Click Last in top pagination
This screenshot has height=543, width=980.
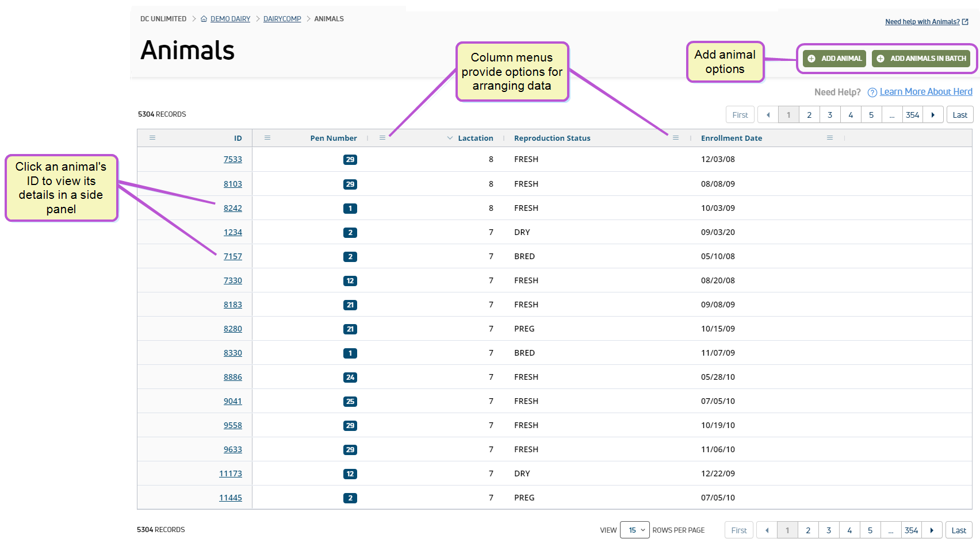pos(960,115)
